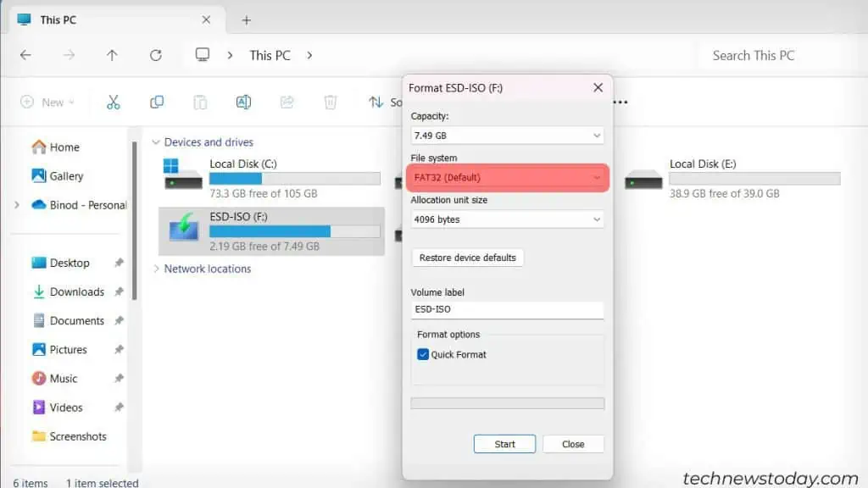Select the This PC tab

116,20
